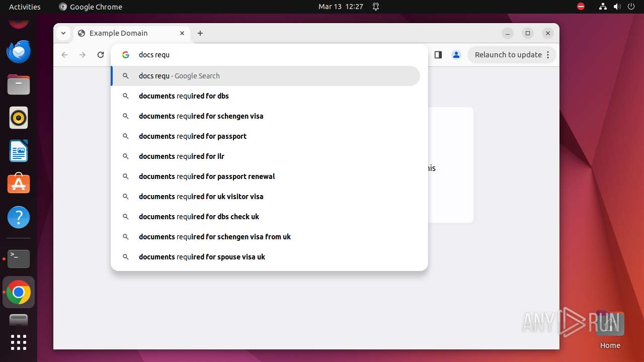Launch LibreOffice Writer from the dock

pos(19,151)
